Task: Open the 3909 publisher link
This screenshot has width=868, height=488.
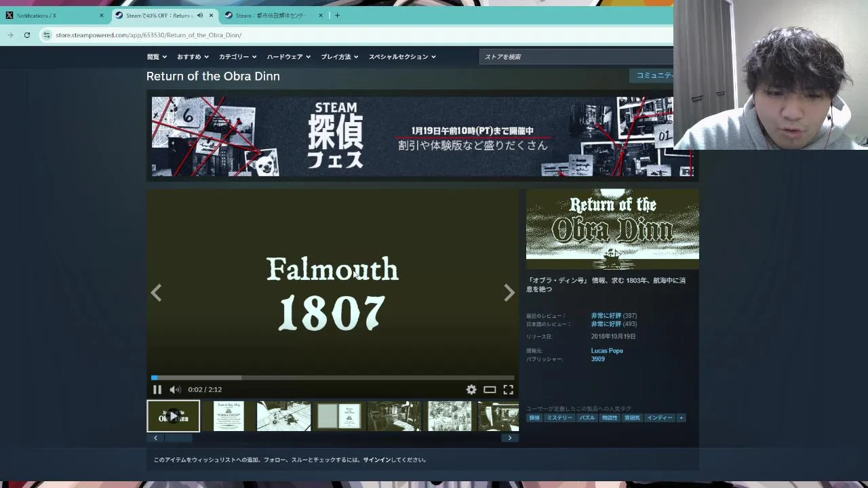Action: tap(597, 359)
